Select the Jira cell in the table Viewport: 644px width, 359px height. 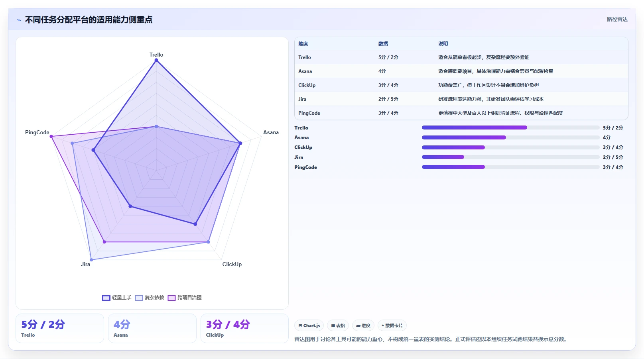(302, 99)
